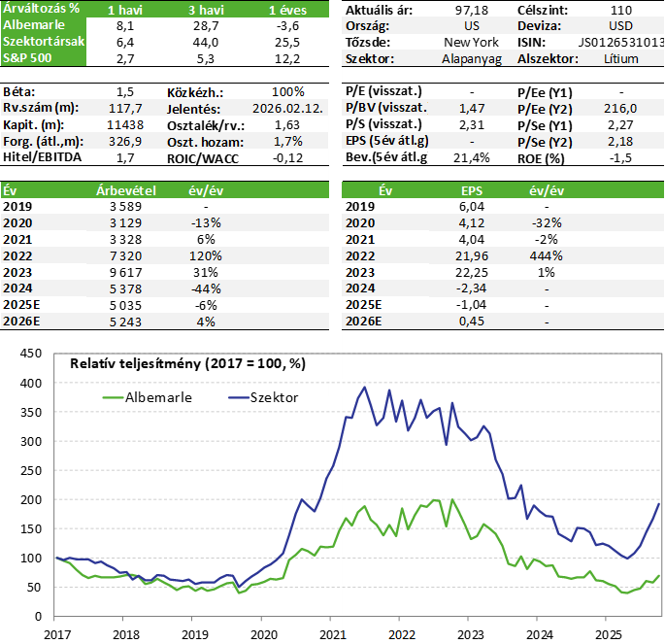Screen dimensions: 665x644
Task: Click the green line legend marker in chart
Action: pyautogui.click(x=113, y=397)
